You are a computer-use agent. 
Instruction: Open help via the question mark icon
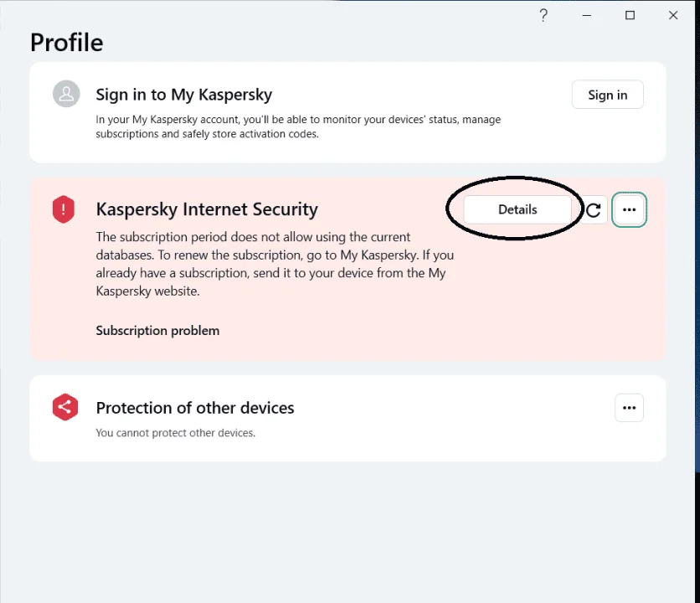coord(543,16)
